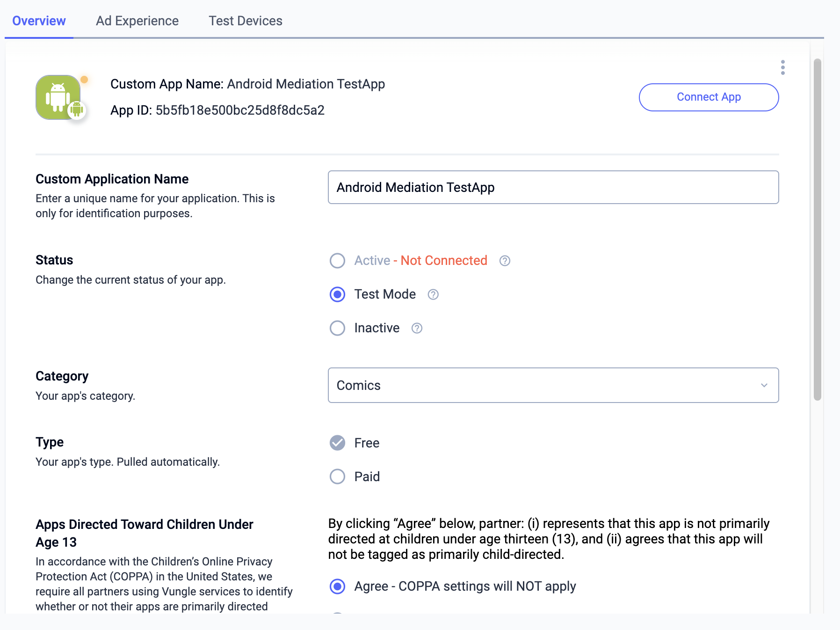
Task: Click help icon beside Inactive
Action: point(417,328)
